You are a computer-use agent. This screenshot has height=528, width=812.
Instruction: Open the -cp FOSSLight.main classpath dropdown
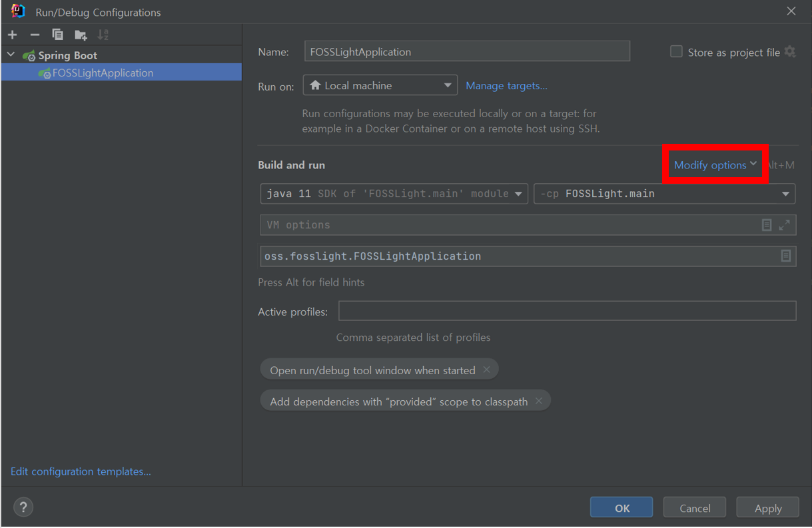[x=665, y=194]
